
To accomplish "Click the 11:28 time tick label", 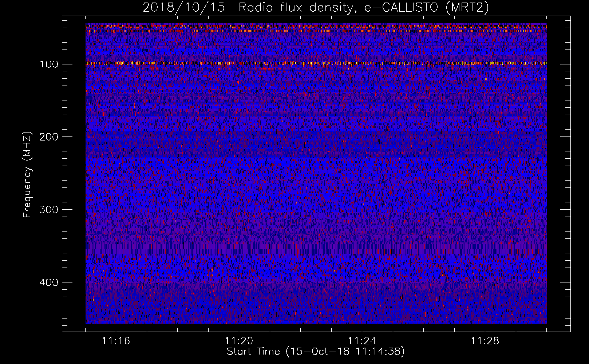I will pyautogui.click(x=485, y=341).
